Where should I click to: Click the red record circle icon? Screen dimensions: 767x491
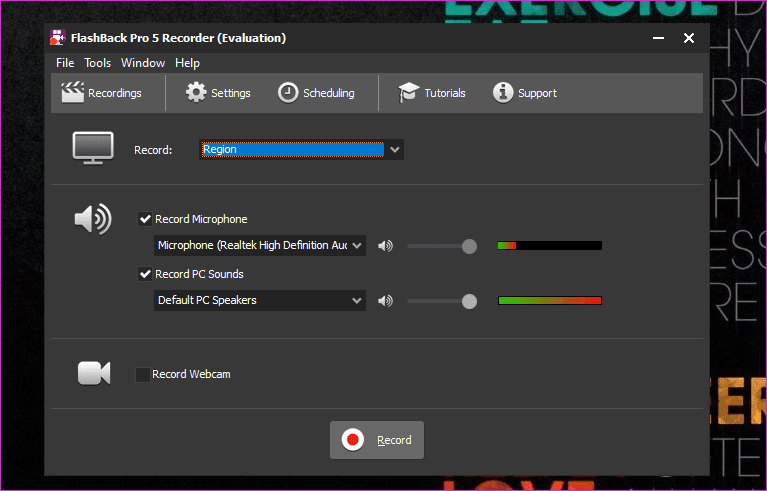[353, 440]
